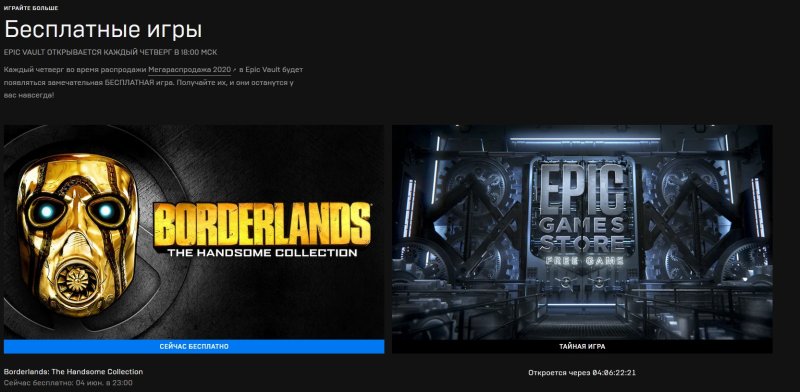Open the mystery game vault thumbnail

pos(582,232)
